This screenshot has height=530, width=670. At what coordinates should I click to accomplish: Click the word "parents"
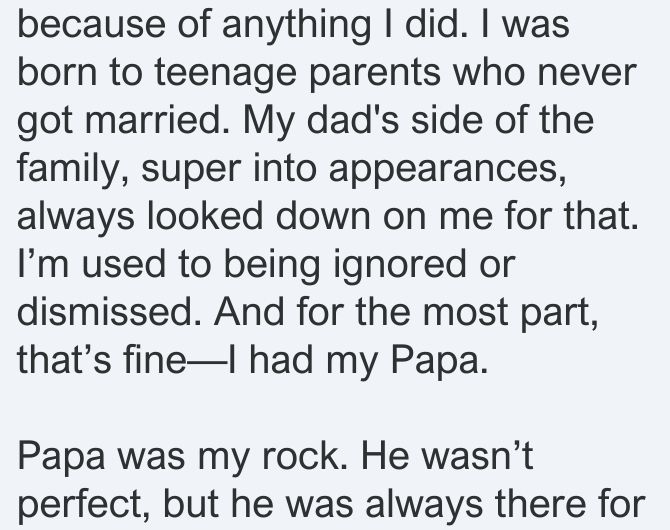(375, 76)
